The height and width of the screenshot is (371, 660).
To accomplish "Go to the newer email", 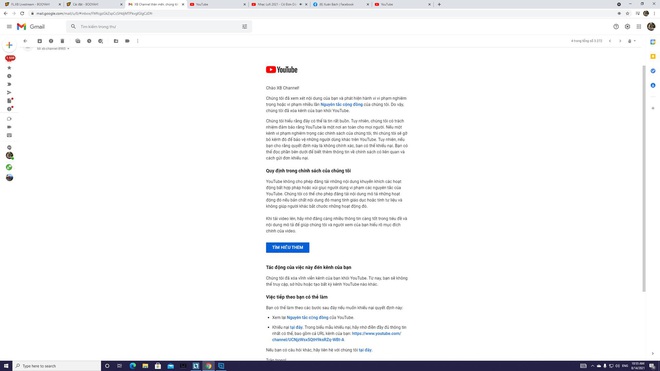I will pos(610,41).
